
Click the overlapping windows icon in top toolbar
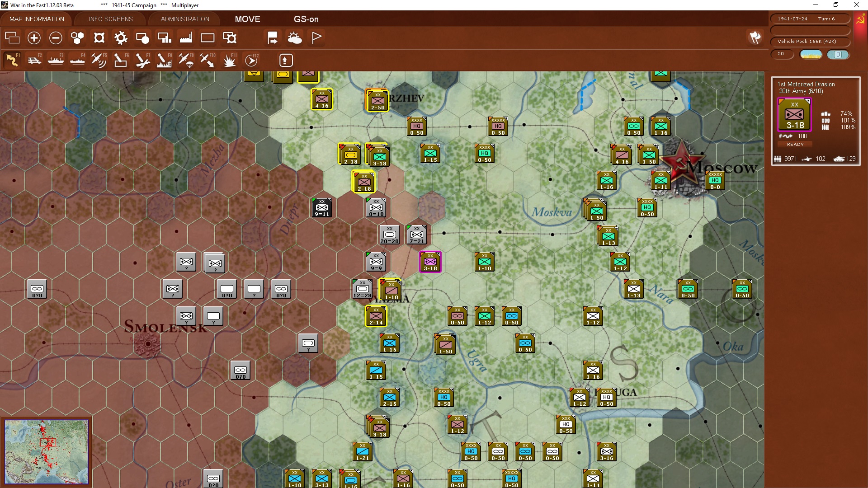[x=12, y=38]
